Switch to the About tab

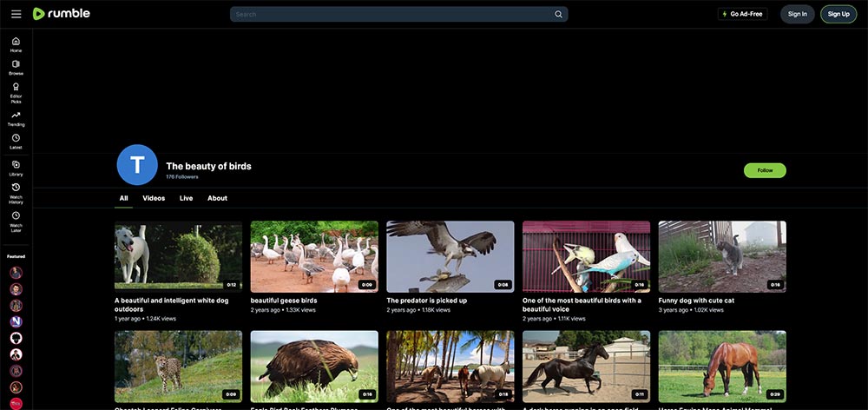pos(217,198)
